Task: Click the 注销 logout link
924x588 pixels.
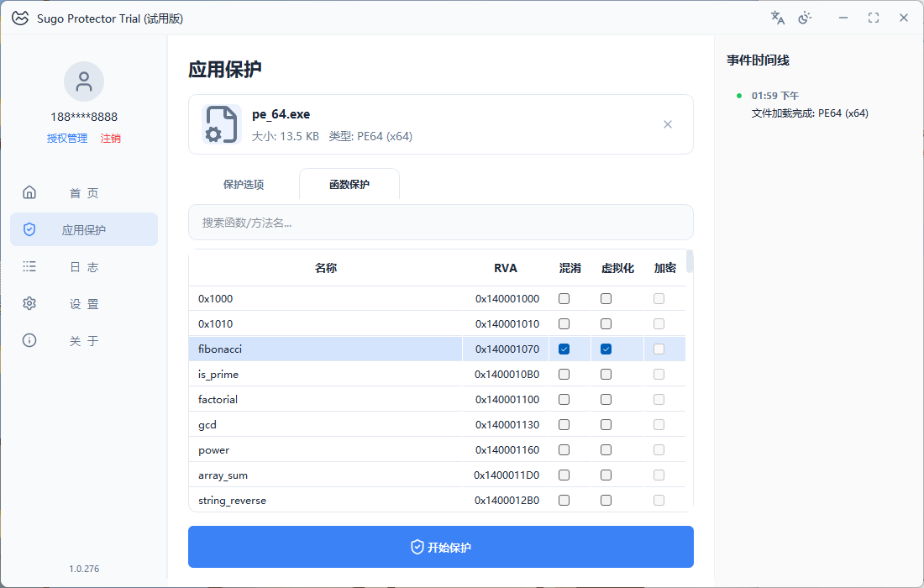Action: (x=111, y=139)
